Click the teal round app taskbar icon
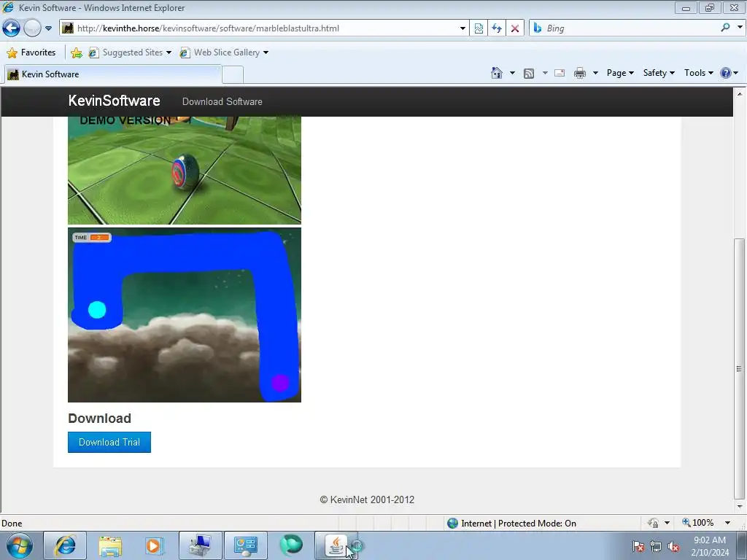This screenshot has height=560, width=747. click(x=290, y=545)
